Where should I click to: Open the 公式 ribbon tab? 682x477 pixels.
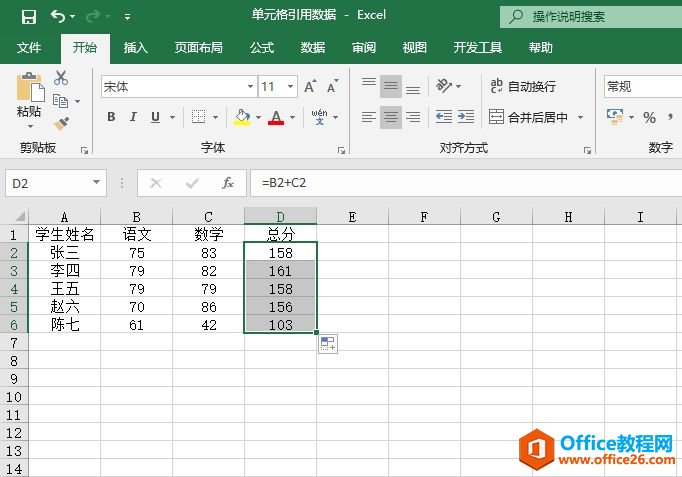pos(261,48)
